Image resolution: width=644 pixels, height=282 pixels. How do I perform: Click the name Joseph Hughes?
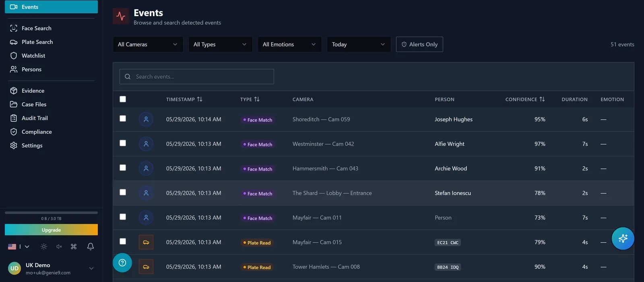(454, 119)
